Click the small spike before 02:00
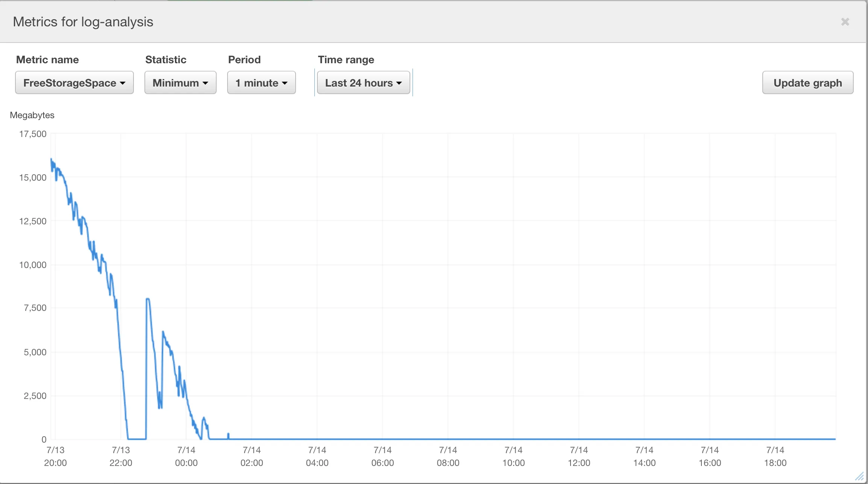 [x=228, y=435]
